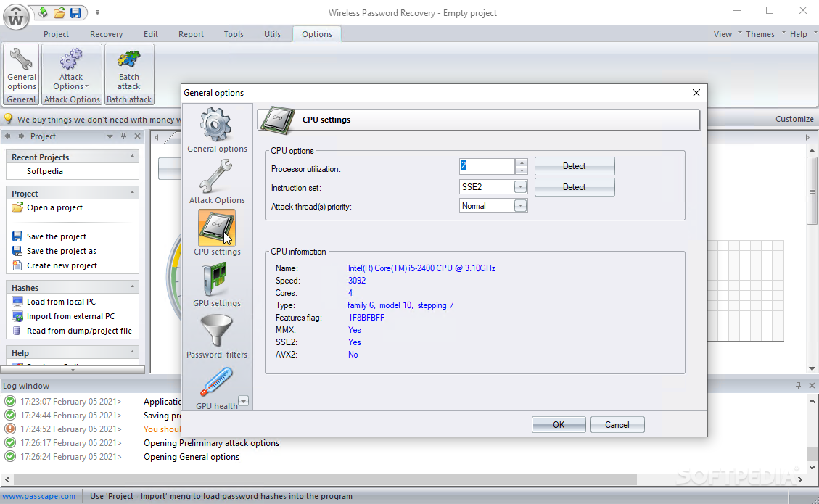
Task: Select General options in dialog sidebar
Action: 217,131
